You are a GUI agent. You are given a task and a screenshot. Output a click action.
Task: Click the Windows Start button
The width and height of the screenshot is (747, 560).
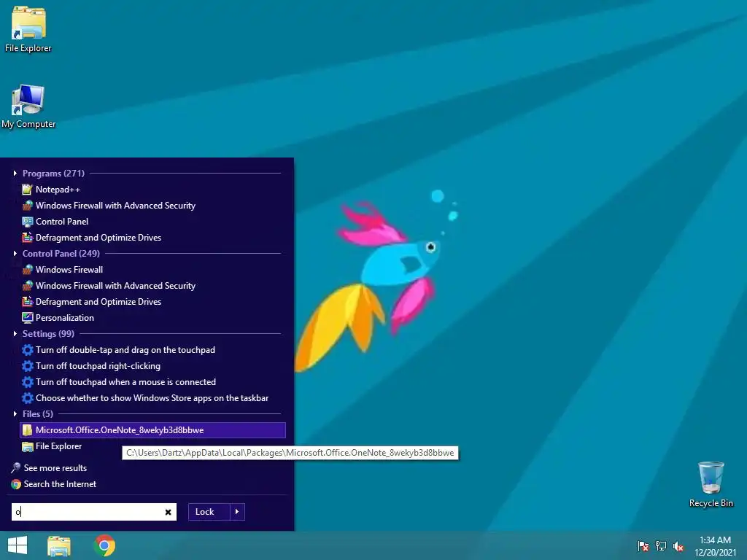point(18,545)
